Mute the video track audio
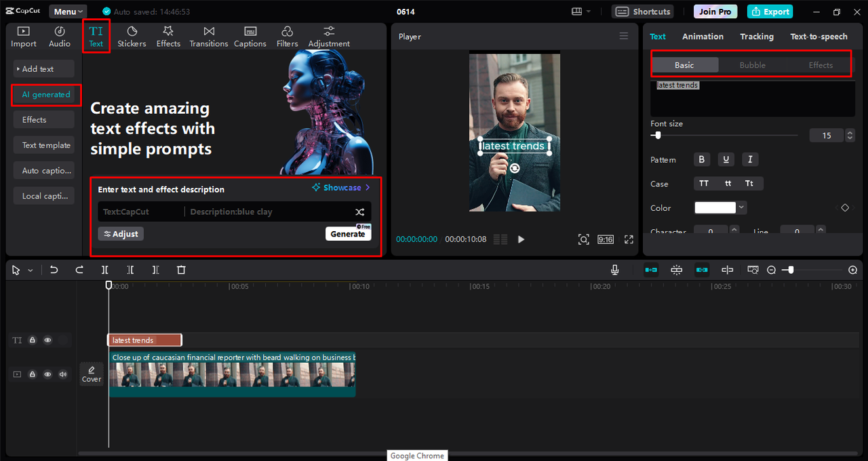 coord(63,374)
